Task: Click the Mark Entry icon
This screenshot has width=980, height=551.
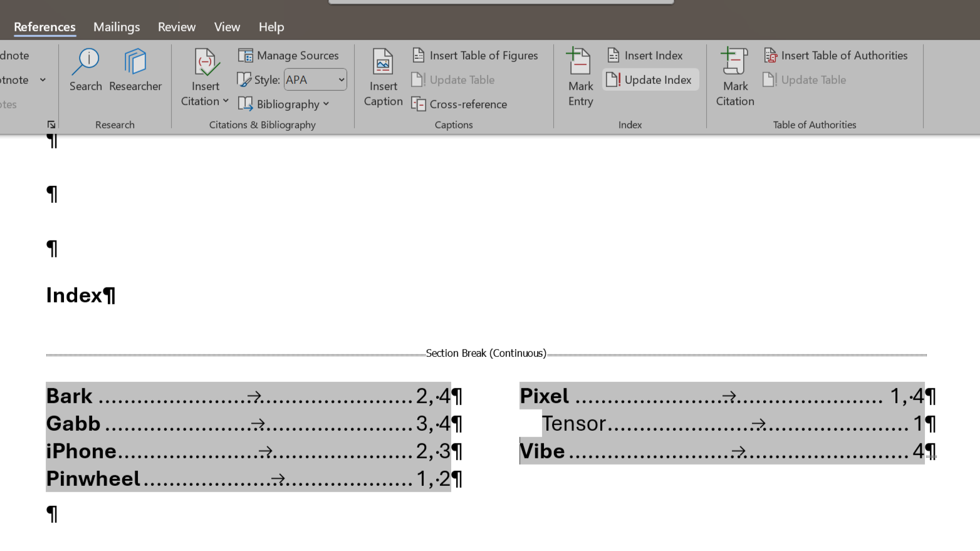Action: pos(580,61)
